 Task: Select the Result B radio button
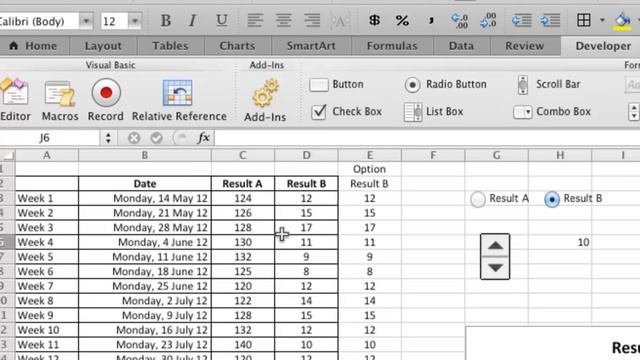(x=573, y=199)
